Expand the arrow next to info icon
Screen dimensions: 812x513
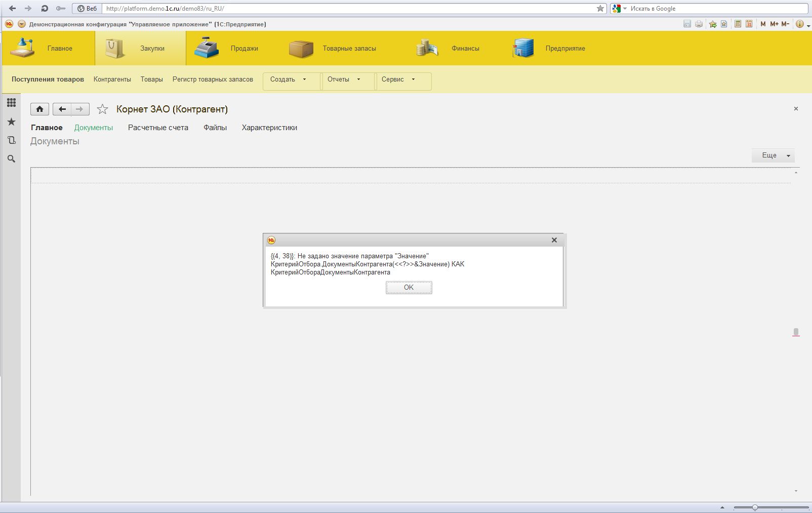[808, 25]
